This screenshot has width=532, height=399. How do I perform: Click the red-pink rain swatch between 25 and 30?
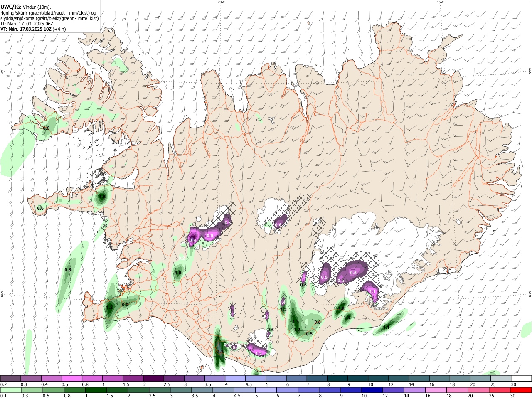pyautogui.click(x=500, y=390)
